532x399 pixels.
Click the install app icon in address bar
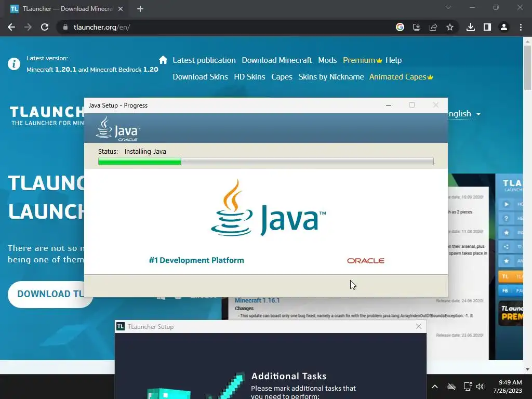coord(417,27)
